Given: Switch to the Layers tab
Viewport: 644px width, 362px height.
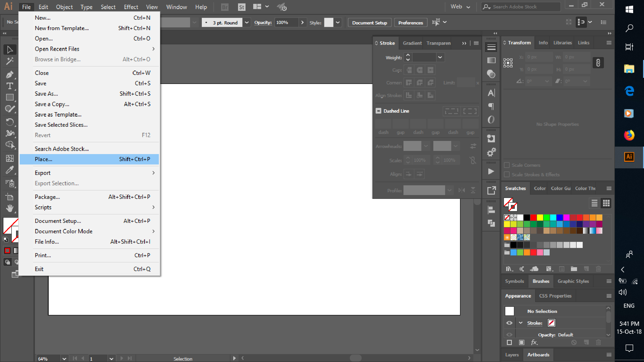Looking at the screenshot, I should click(x=512, y=355).
